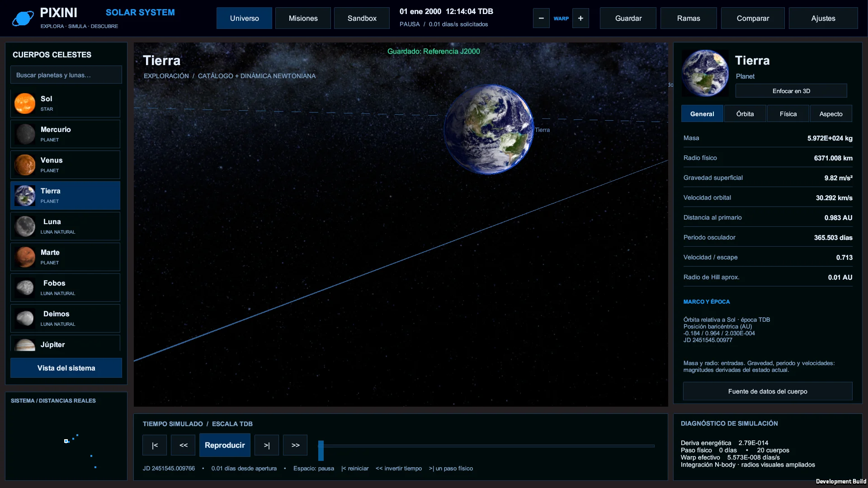The image size is (868, 488).
Task: Select the Marte planet icon
Action: 25,257
